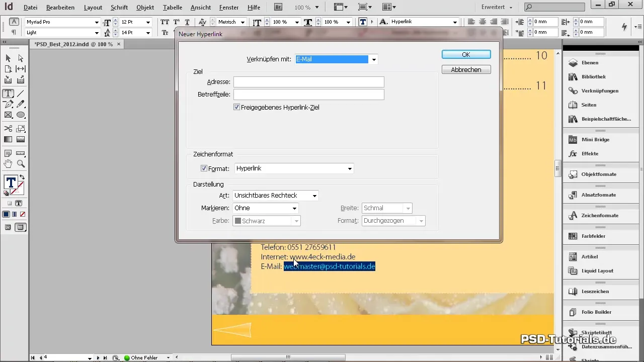Apply centered text alignment
The width and height of the screenshot is (644, 362).
click(x=482, y=22)
